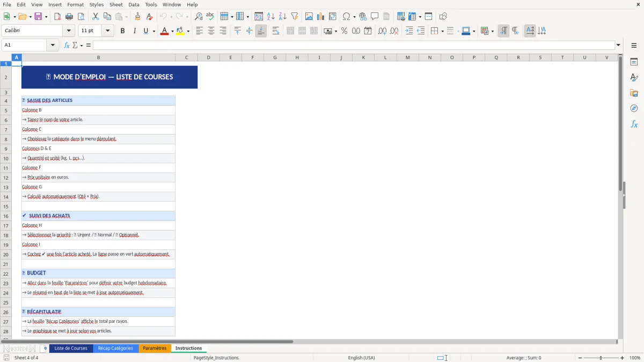Open the Format menu
Viewport: 644px width, 362px height.
tap(75, 4)
